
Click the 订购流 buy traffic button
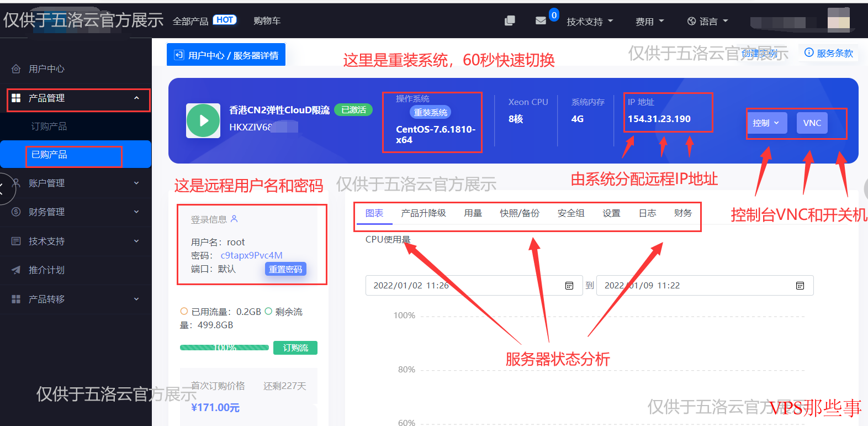point(295,348)
